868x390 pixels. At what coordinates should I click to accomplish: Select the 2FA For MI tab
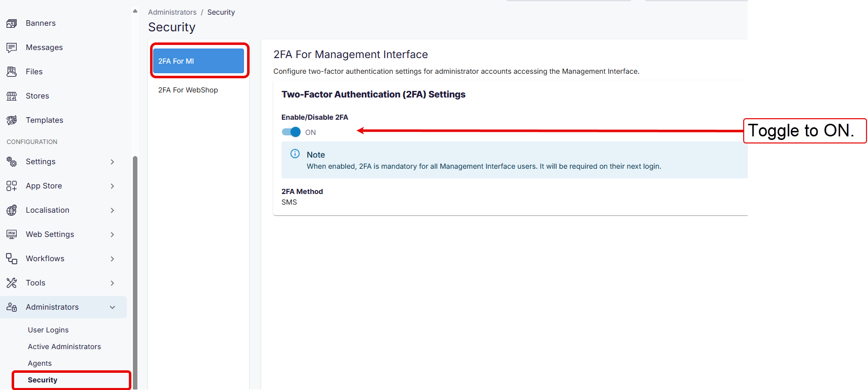(199, 61)
